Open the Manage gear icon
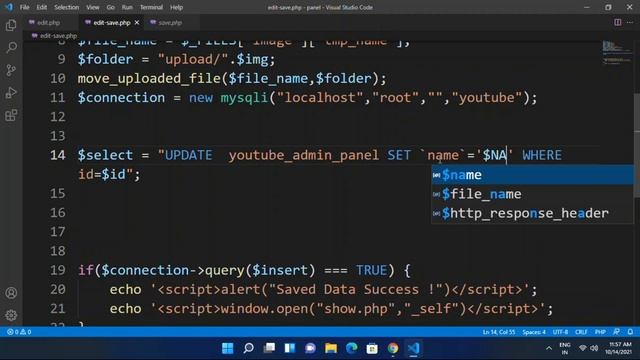 [11, 315]
